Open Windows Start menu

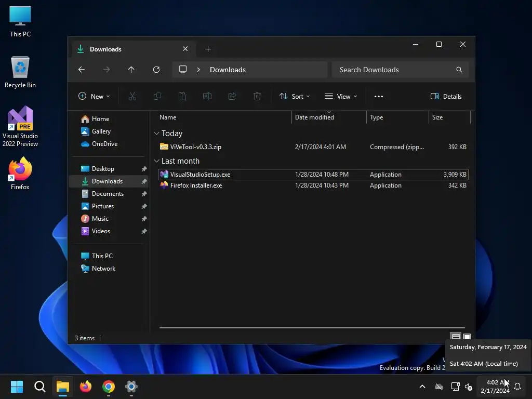pyautogui.click(x=17, y=387)
